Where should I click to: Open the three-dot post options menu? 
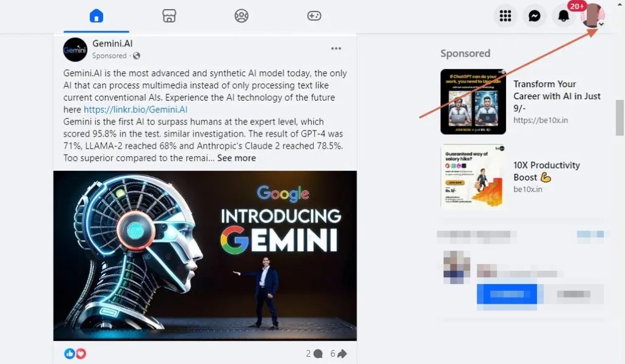pyautogui.click(x=336, y=48)
